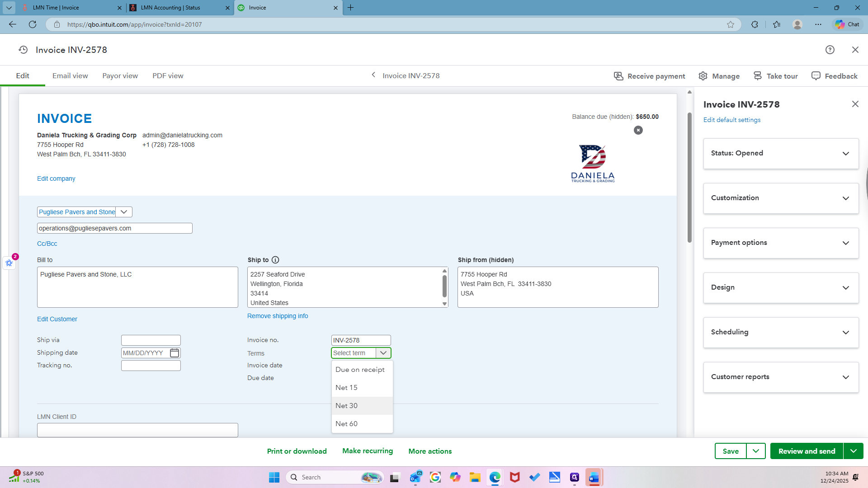This screenshot has height=488, width=868.
Task: Open Copilot Chat in the browser
Action: click(847, 24)
